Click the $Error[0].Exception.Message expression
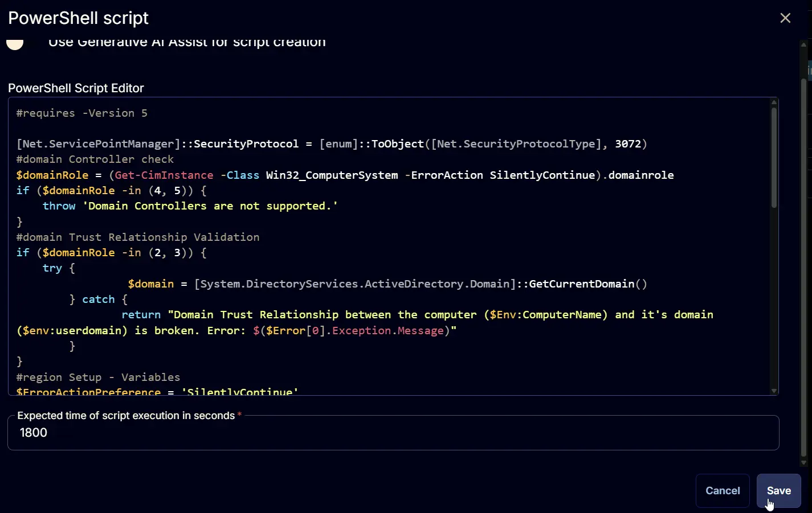Image resolution: width=812 pixels, height=513 pixels. (352, 331)
